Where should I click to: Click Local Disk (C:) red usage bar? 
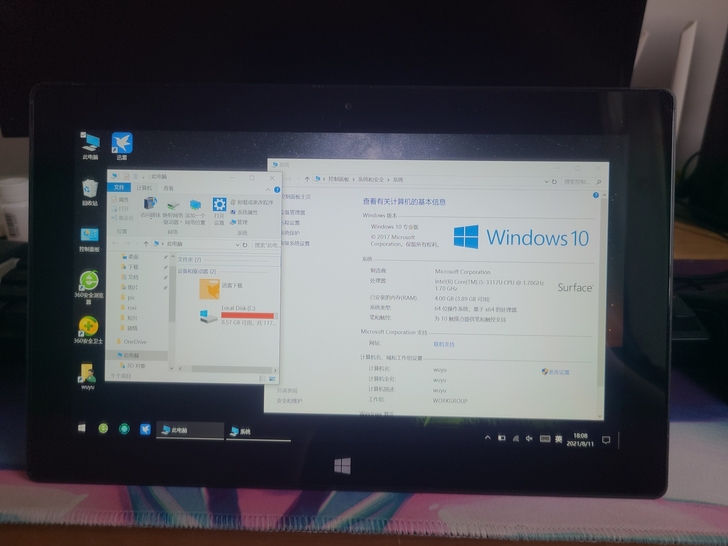click(248, 315)
